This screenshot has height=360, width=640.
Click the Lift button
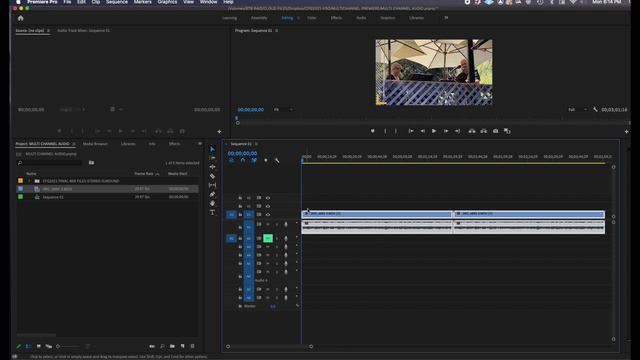tap(472, 131)
